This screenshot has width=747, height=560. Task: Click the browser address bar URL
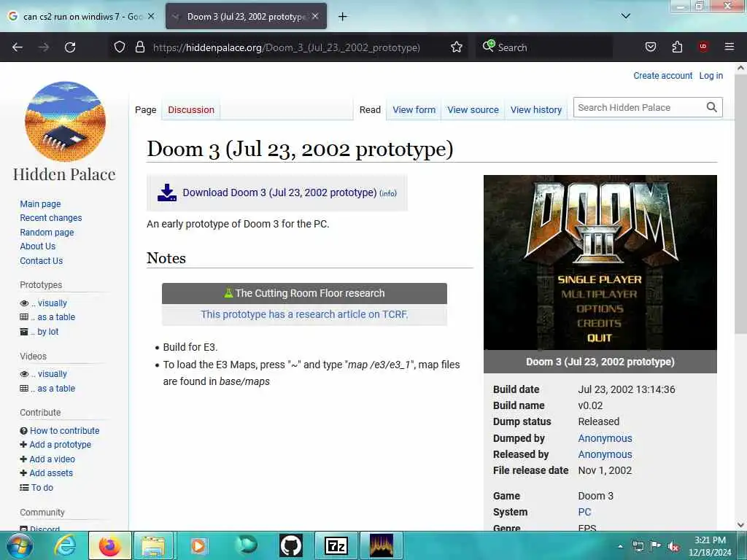[286, 47]
